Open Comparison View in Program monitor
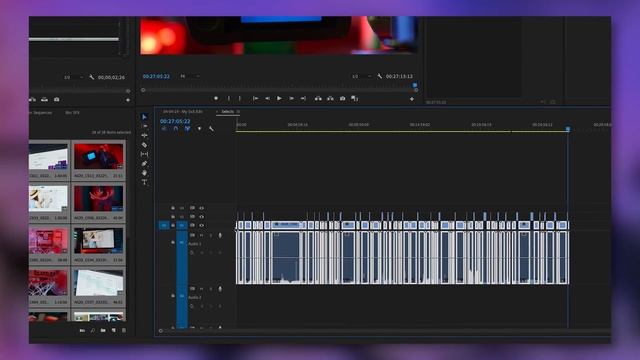 (x=354, y=98)
